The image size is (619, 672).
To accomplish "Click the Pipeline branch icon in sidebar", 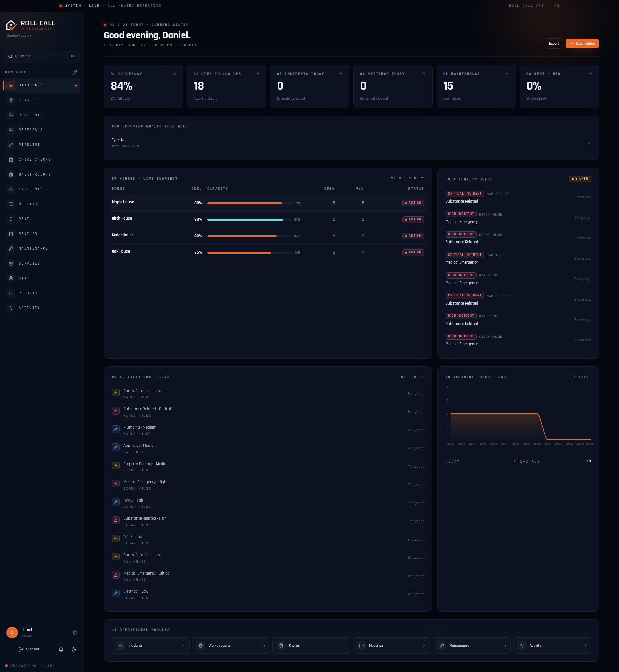I will (x=11, y=145).
